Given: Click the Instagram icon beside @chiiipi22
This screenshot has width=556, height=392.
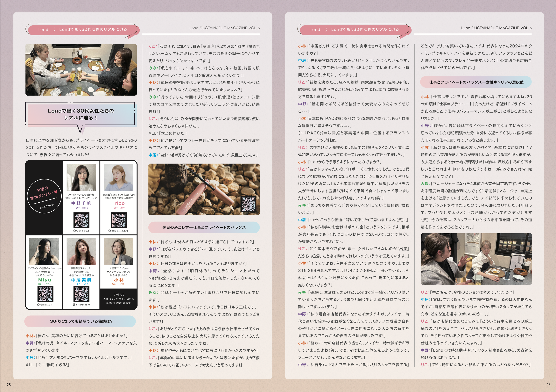Looking at the screenshot, I should pyautogui.click(x=75, y=231).
